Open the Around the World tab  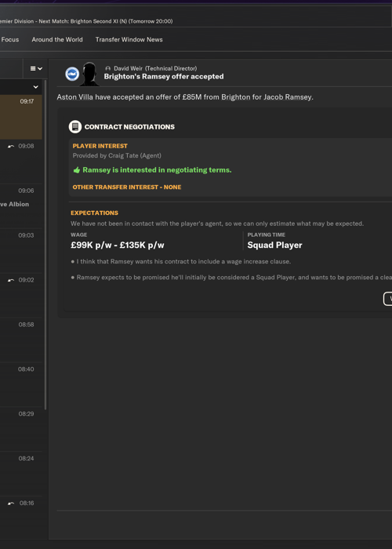57,39
